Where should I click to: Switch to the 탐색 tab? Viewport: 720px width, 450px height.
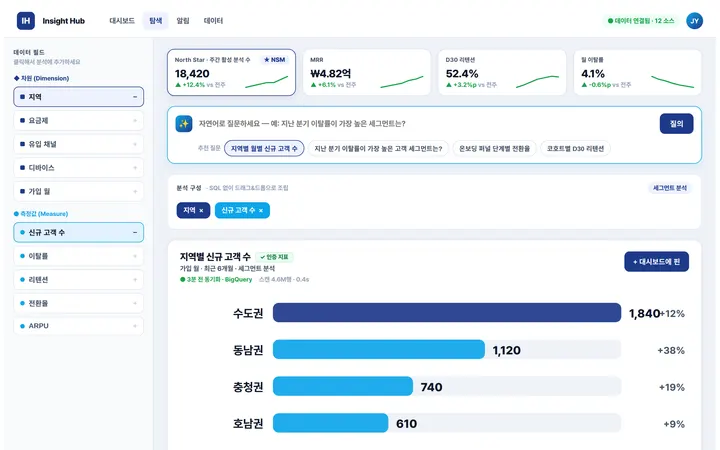(x=156, y=21)
